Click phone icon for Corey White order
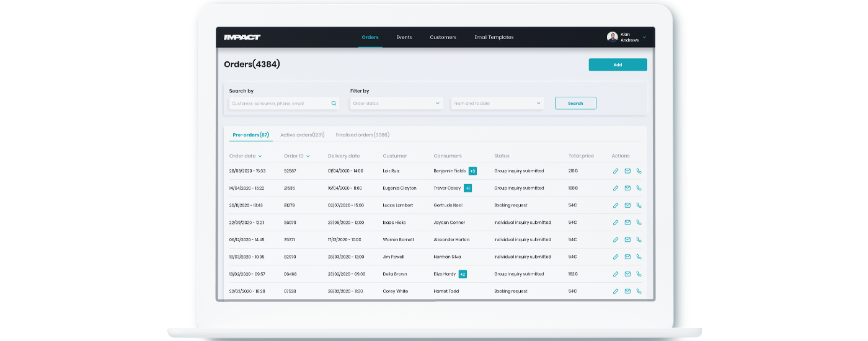The height and width of the screenshot is (341, 868). [639, 291]
